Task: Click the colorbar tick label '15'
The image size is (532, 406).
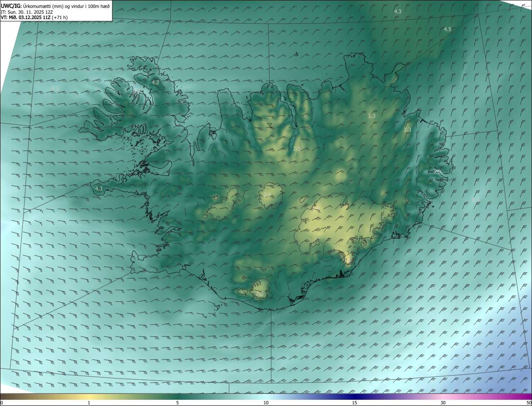Action: 355,403
